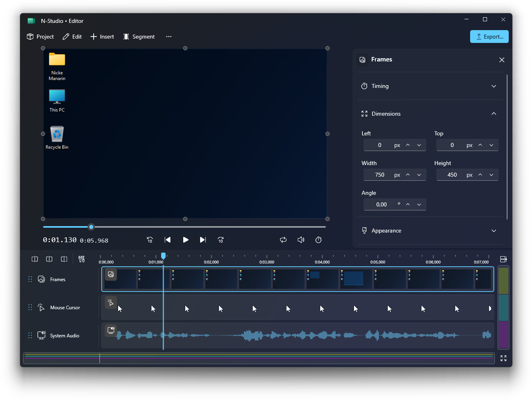Decrease the Left value with down arrow
Screen dimensions: 532x400
pos(419,145)
